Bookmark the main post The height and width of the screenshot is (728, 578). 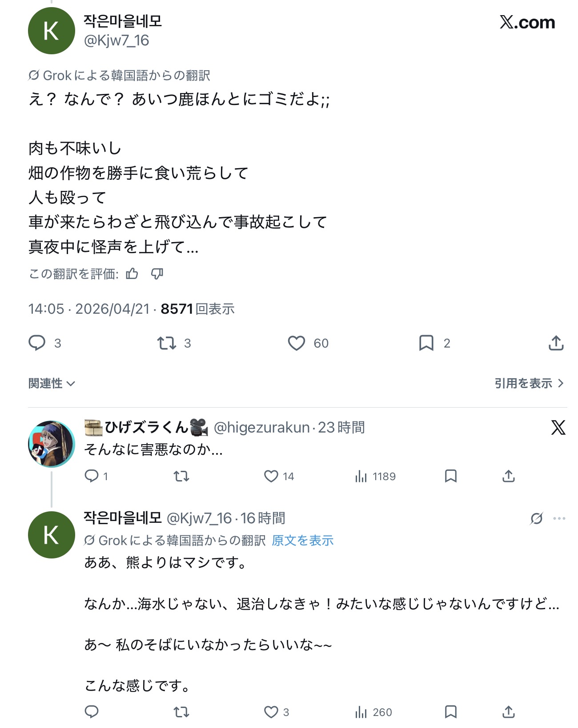tap(426, 343)
